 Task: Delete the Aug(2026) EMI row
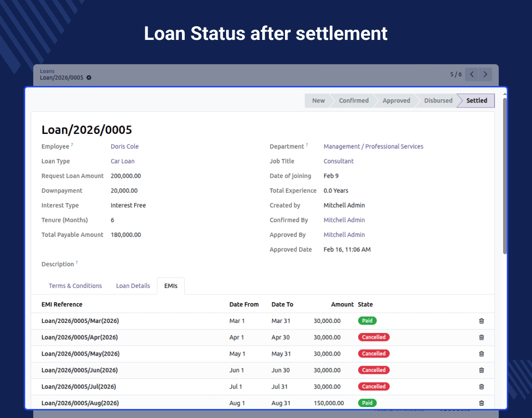[x=482, y=403]
